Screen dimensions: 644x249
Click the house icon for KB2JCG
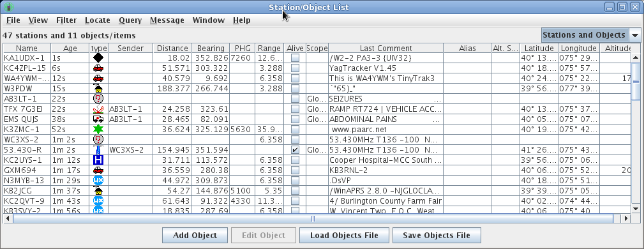click(x=98, y=191)
